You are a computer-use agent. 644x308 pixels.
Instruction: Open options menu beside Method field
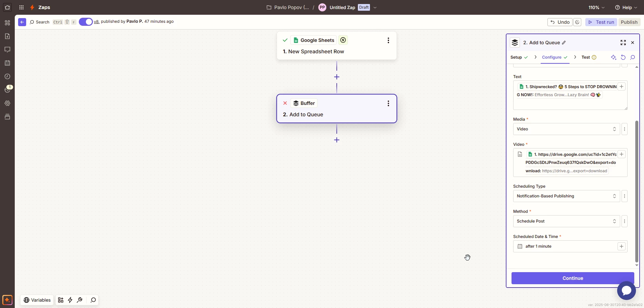click(x=625, y=221)
